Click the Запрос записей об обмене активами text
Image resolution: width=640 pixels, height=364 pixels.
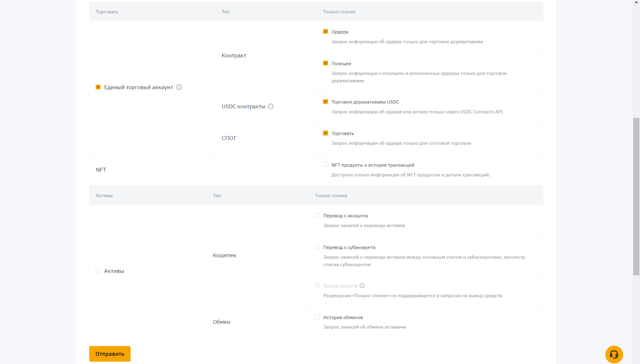pos(365,327)
